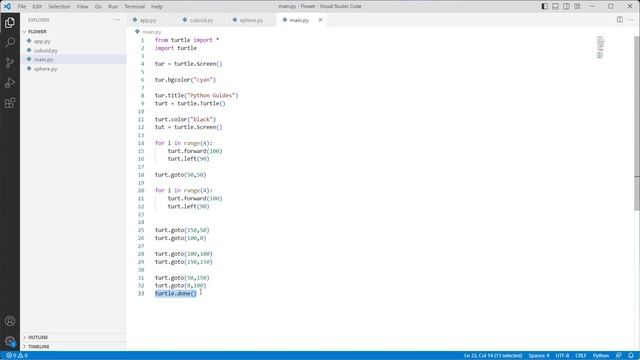The width and height of the screenshot is (640, 360).
Task: Click tur.bgcolor("cyan") on line 6
Action: coord(185,80)
